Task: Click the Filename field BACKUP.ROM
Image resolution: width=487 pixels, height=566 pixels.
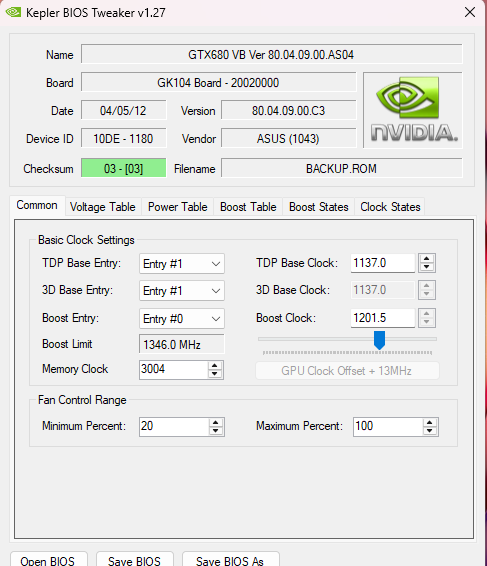Action: pos(342,168)
